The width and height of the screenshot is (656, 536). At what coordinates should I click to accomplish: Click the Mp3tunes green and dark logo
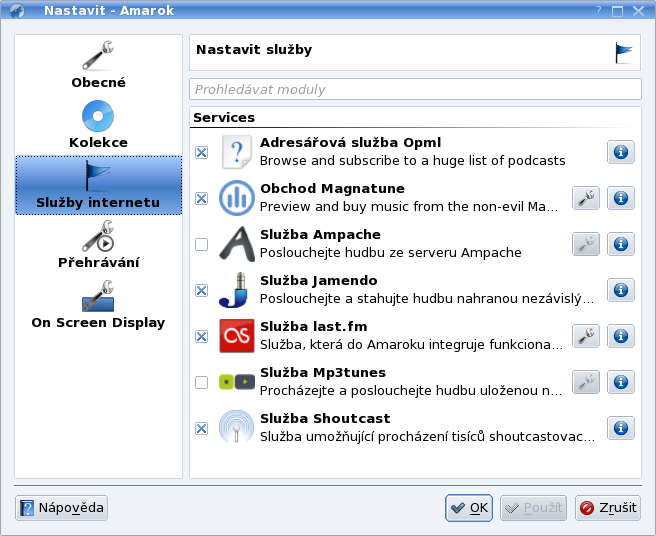tap(237, 382)
